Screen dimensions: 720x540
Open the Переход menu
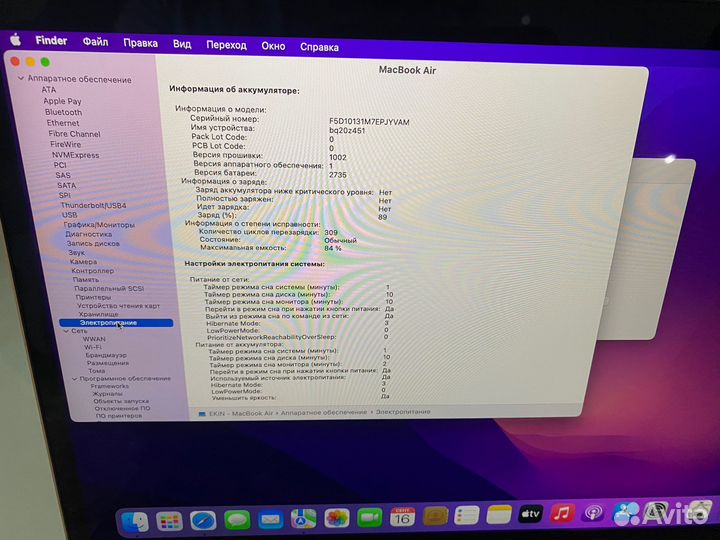click(226, 45)
